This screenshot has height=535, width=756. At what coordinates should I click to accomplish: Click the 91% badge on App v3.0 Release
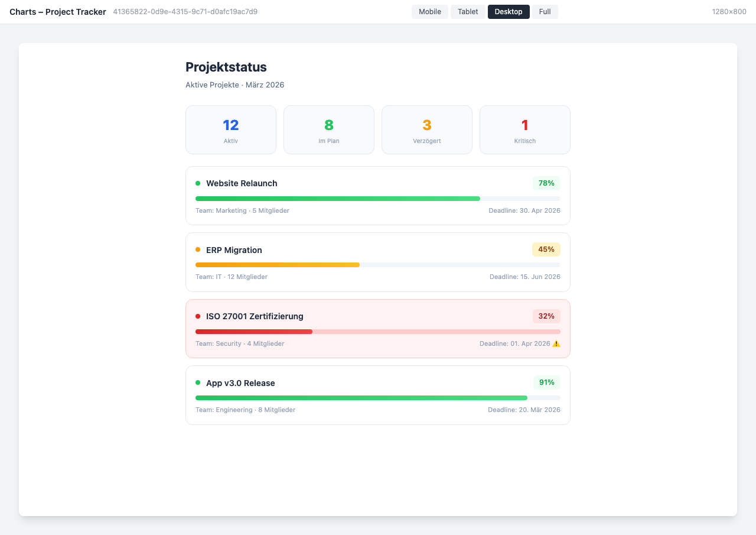click(546, 382)
